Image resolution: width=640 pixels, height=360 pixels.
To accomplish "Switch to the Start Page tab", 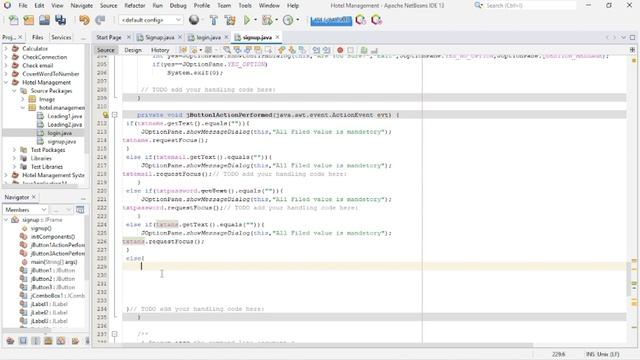I will [109, 37].
